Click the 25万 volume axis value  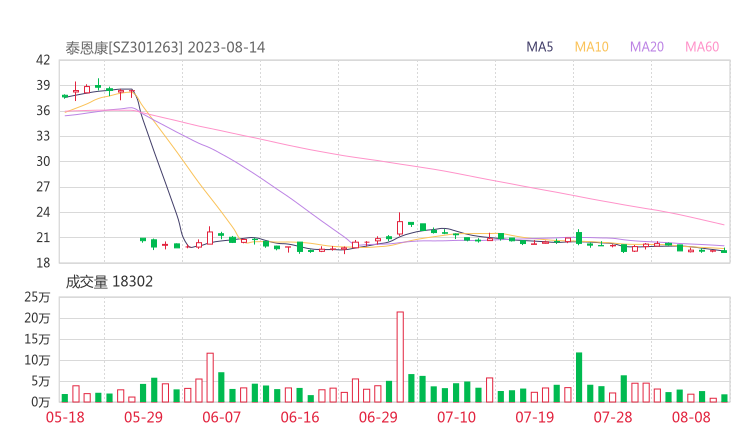pos(37,297)
